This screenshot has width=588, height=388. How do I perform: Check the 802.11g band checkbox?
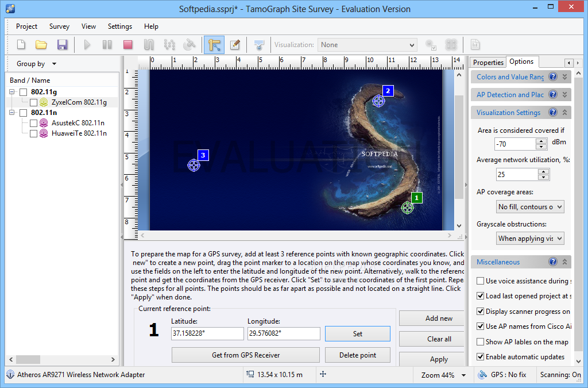[23, 92]
